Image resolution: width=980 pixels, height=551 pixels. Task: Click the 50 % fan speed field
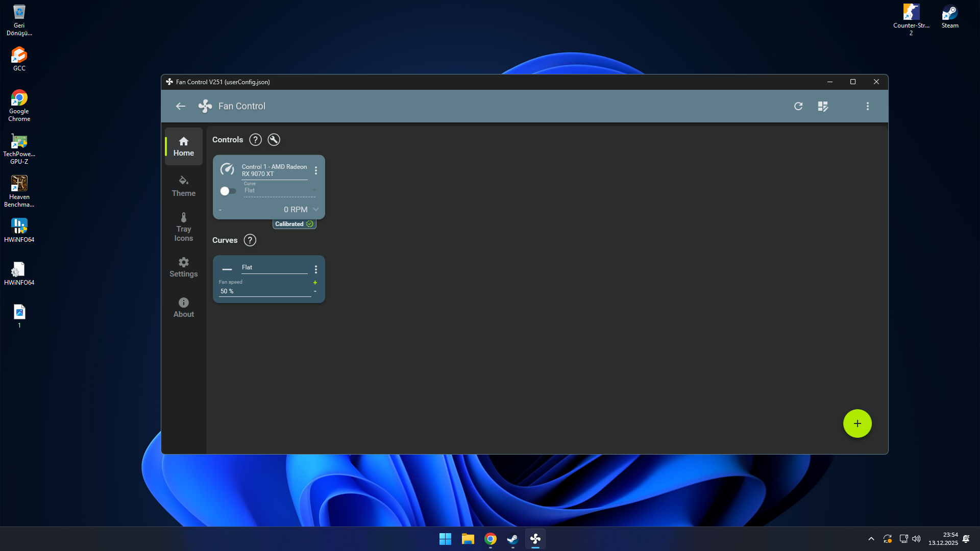[264, 291]
